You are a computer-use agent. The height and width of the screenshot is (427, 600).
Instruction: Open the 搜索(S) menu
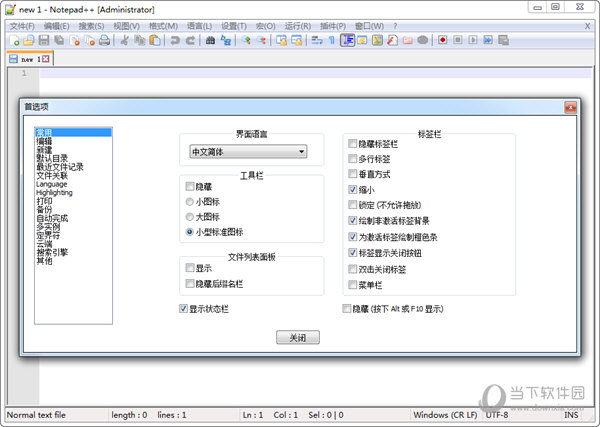(91, 26)
